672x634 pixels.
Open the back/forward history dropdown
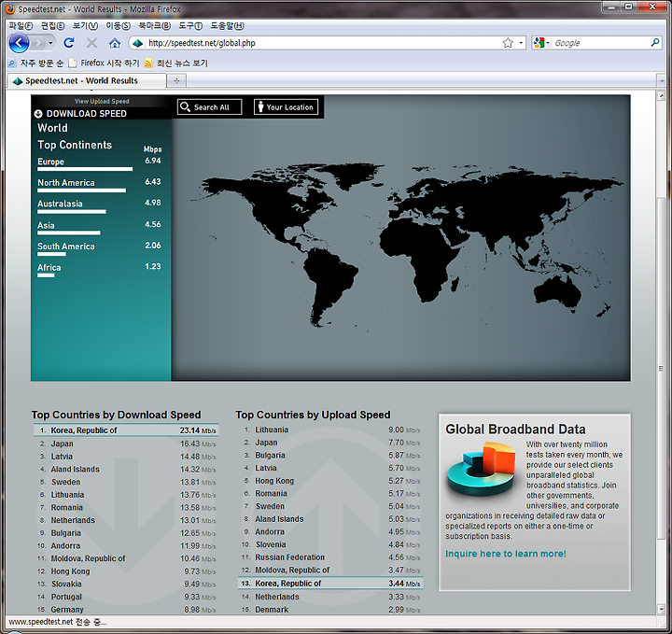(x=50, y=43)
